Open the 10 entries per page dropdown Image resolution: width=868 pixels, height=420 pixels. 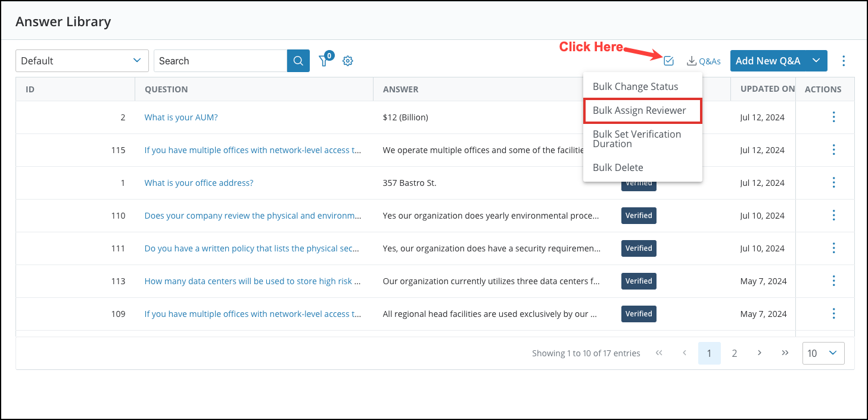point(823,353)
